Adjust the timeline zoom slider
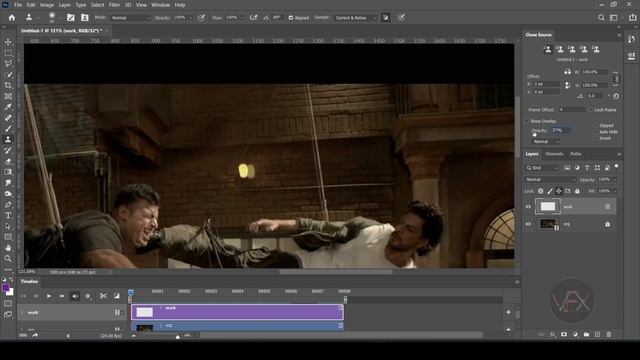640x360 pixels. click(x=178, y=337)
